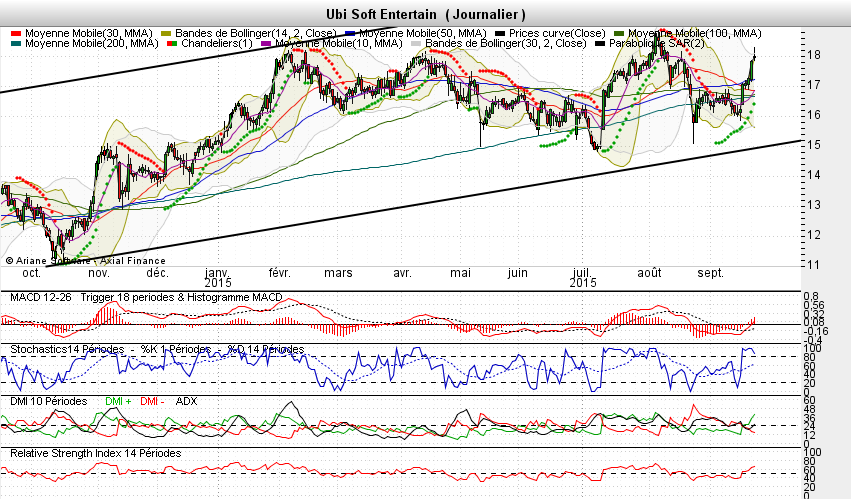Click the Ubi Soft Entertain chart title
The height and width of the screenshot is (499, 851).
pos(426,14)
